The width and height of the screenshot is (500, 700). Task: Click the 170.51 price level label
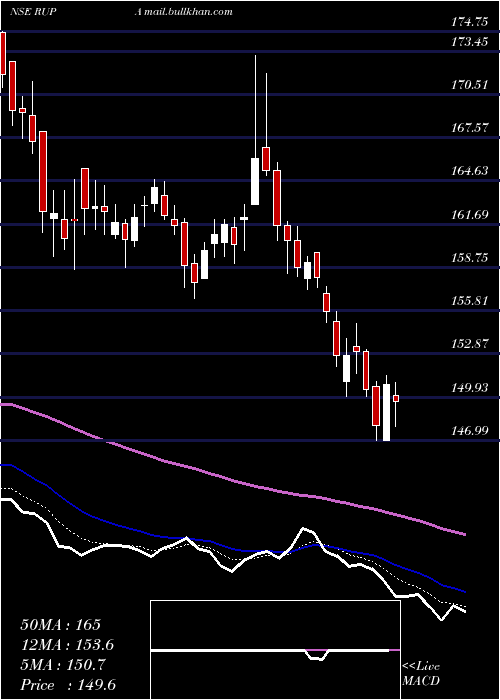click(469, 84)
